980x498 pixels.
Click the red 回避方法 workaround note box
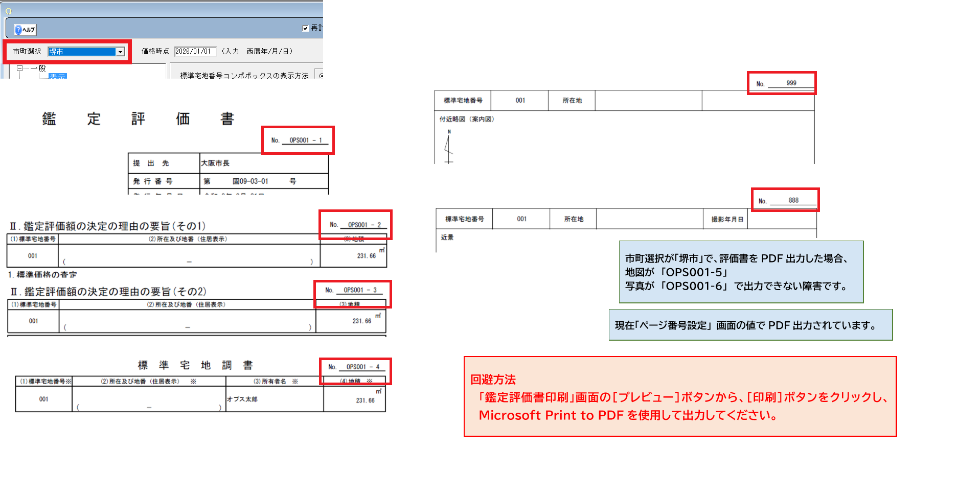(680, 396)
